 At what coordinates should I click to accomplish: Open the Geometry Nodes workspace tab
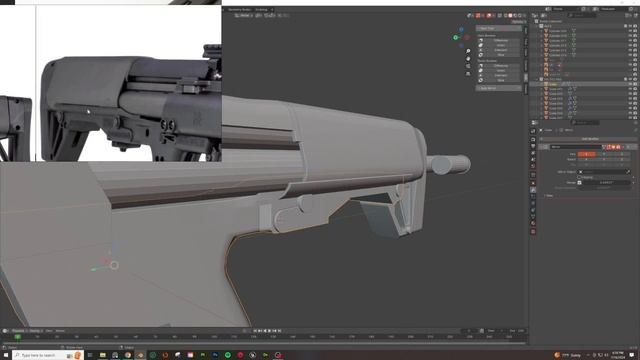[x=239, y=9]
